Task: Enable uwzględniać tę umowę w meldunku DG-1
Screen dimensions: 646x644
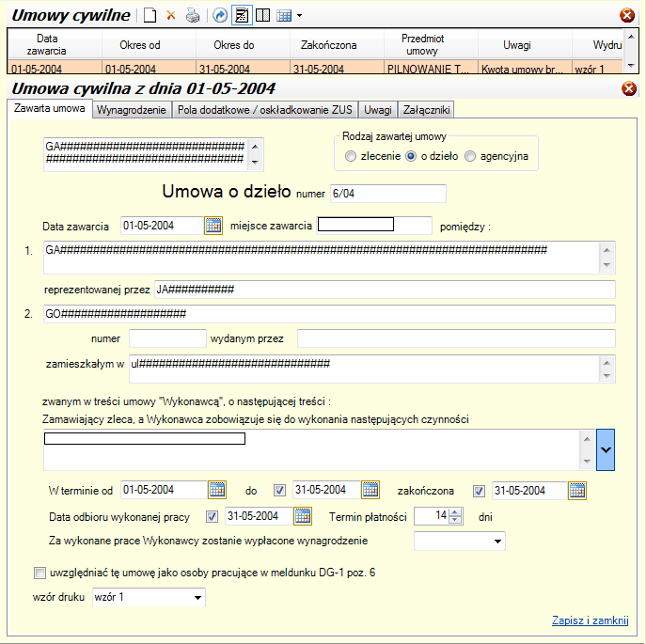Action: (39, 573)
